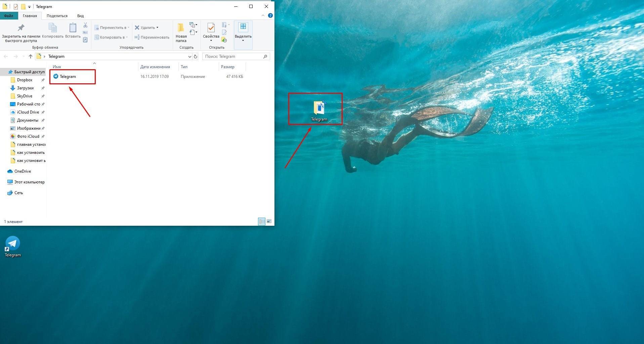The width and height of the screenshot is (644, 344).
Task: Click the Поиск: Telegram search field
Action: point(233,56)
